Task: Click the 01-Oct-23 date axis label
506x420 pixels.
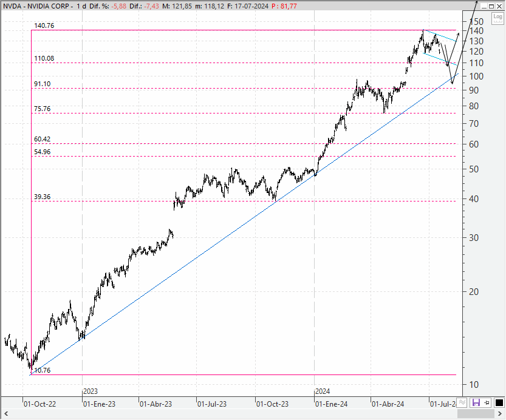Action: (272, 404)
